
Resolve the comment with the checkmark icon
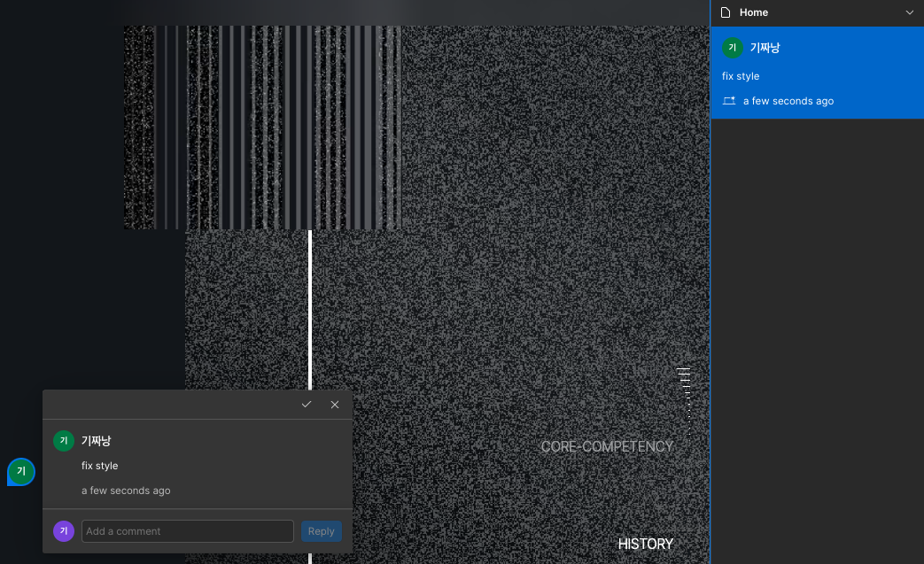306,405
